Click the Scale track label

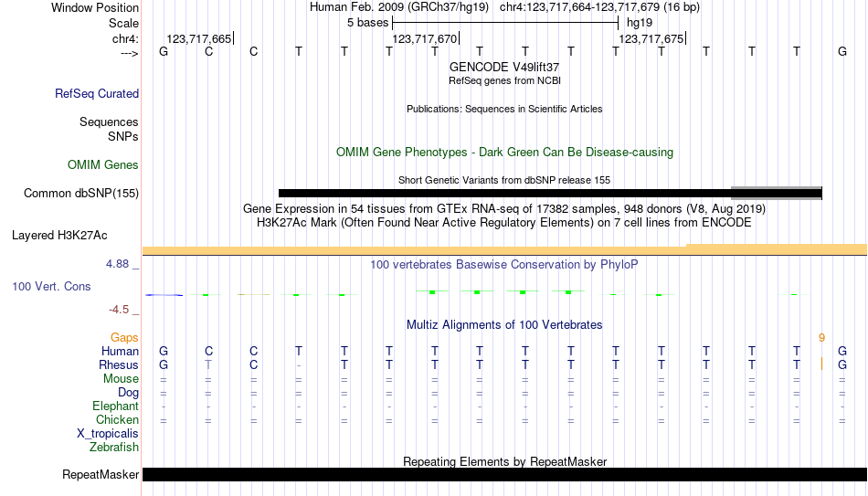[123, 23]
